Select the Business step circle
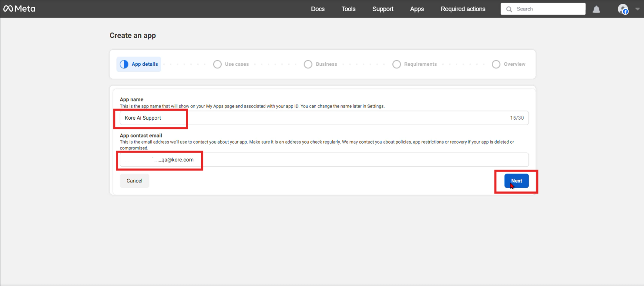 click(x=308, y=64)
